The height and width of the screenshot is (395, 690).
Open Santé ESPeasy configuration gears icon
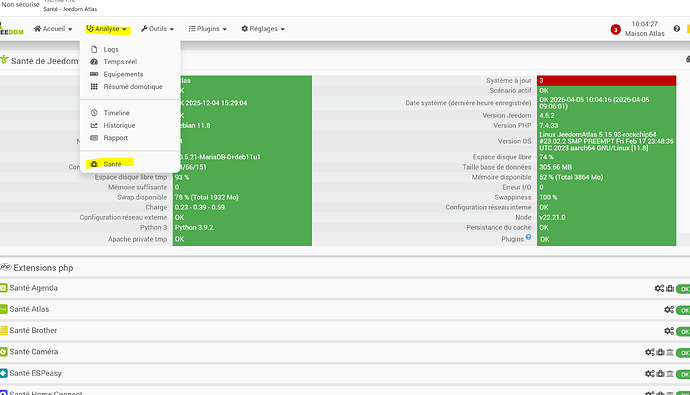click(x=650, y=373)
